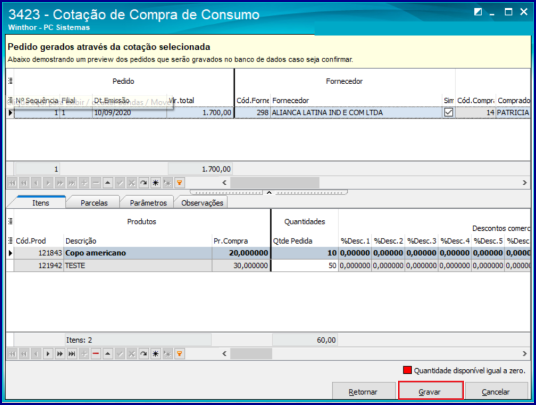Collapse the panel using splitter caret
This screenshot has height=405, width=536.
(x=269, y=192)
